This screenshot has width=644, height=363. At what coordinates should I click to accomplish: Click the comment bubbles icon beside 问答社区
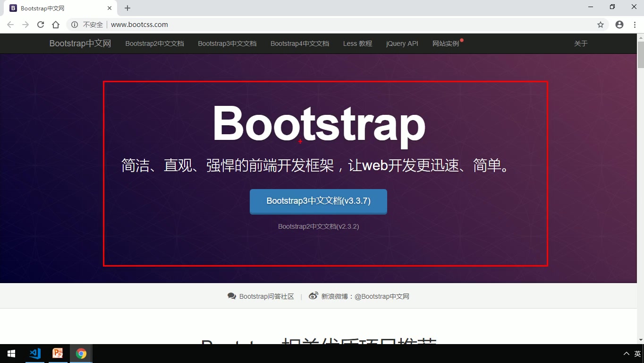pyautogui.click(x=232, y=296)
